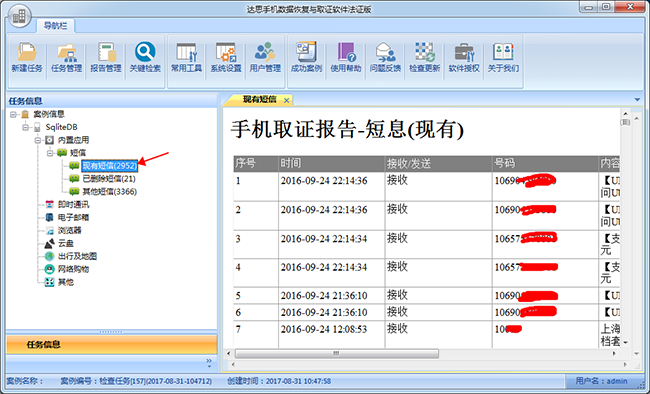Click row 7 time 2016-09-24 12:08:53
The image size is (650, 394).
pyautogui.click(x=324, y=329)
